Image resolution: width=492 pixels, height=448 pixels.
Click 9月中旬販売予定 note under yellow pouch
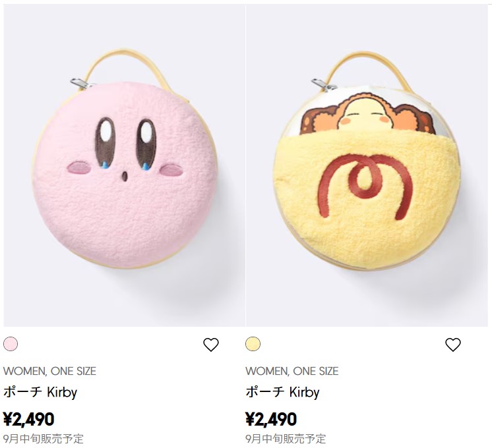point(286,439)
